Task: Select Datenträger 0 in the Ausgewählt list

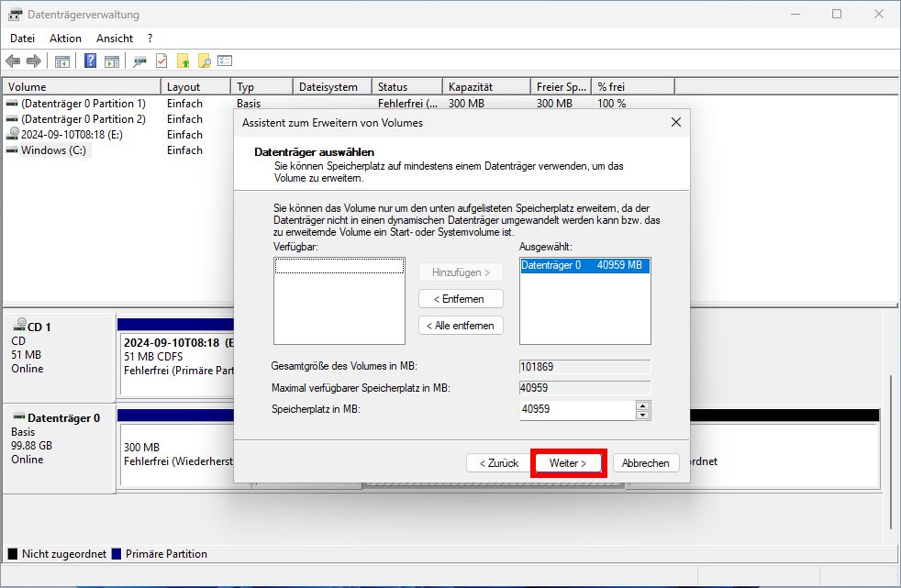Action: coord(584,265)
